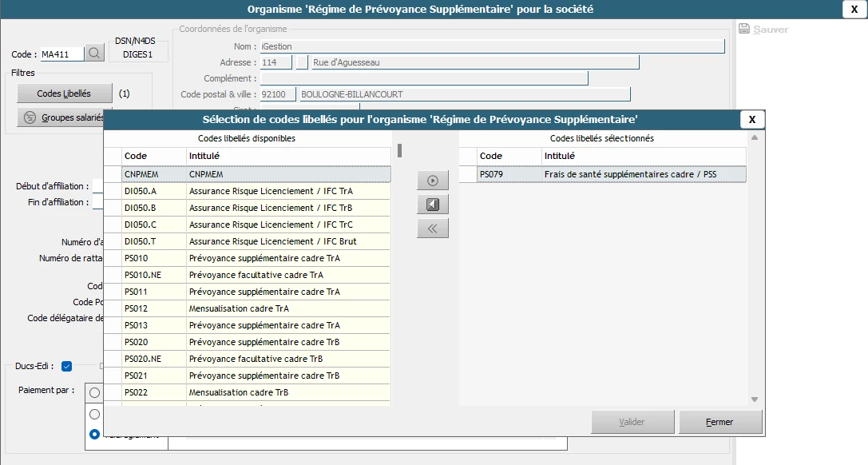Click the available codes list scrollbar thumb
This screenshot has height=465, width=868.
pos(399,150)
